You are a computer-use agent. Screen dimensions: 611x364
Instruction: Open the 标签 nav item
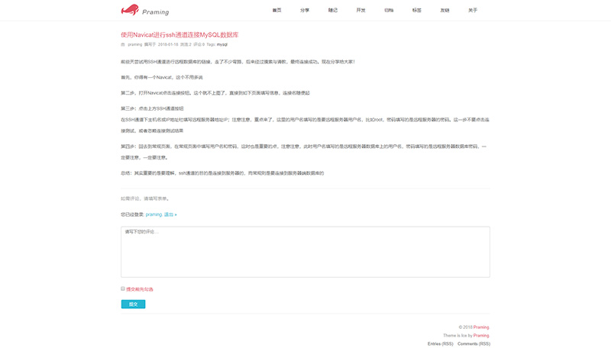pyautogui.click(x=417, y=10)
